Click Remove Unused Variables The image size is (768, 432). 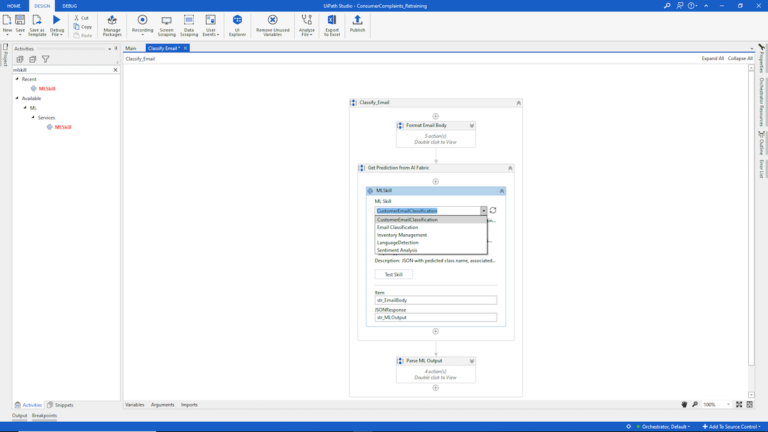(272, 25)
